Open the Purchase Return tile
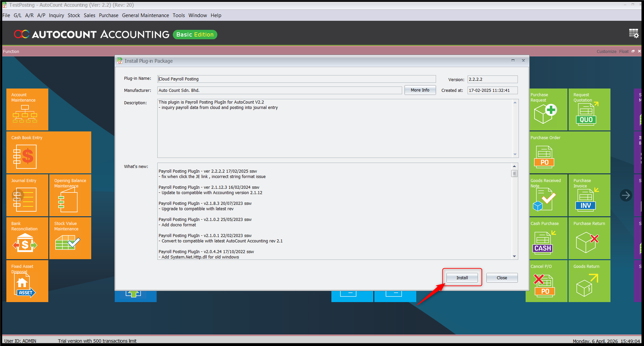This screenshot has height=346, width=644. pyautogui.click(x=589, y=238)
